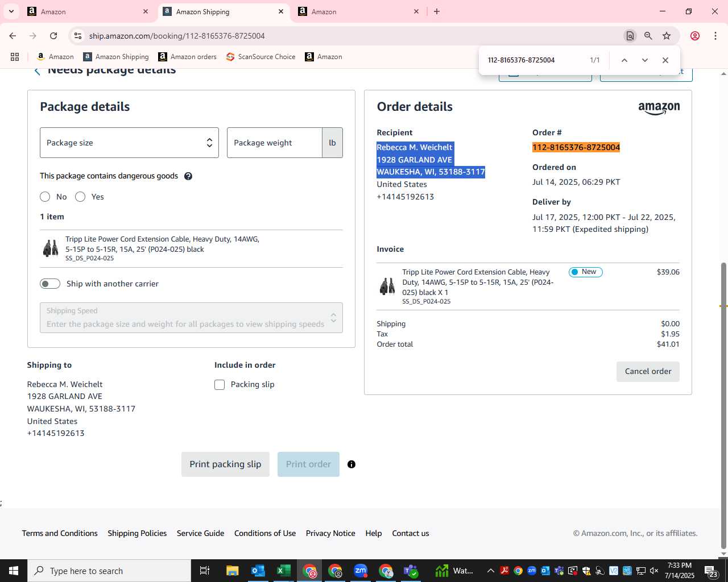Open the Amazon orders bookmark
This screenshot has height=582, width=728.
point(188,57)
